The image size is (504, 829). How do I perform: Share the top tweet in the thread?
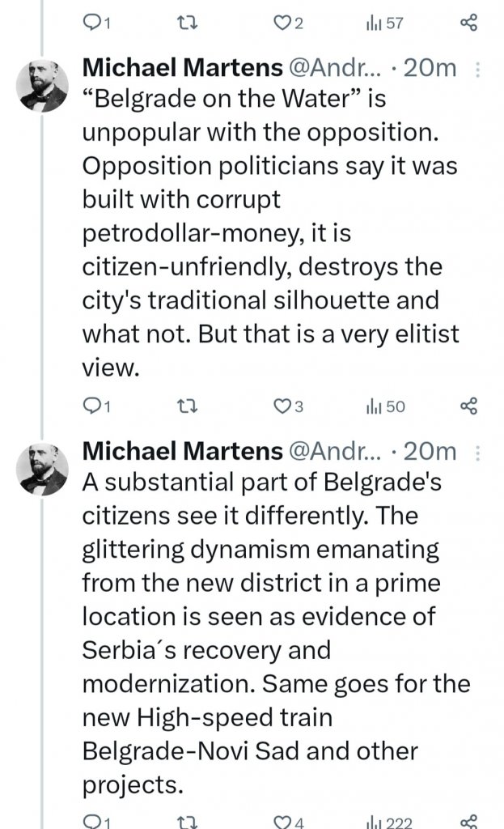[x=469, y=24]
